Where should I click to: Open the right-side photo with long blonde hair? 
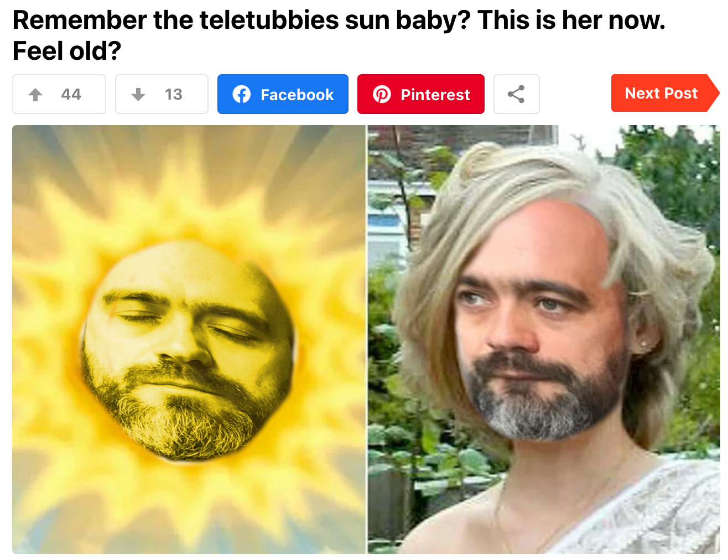point(544,339)
